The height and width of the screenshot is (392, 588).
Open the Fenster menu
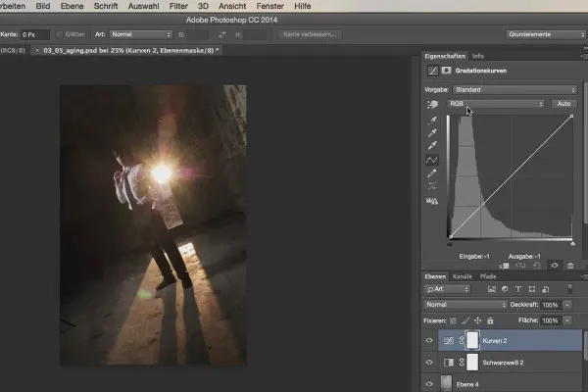269,6
